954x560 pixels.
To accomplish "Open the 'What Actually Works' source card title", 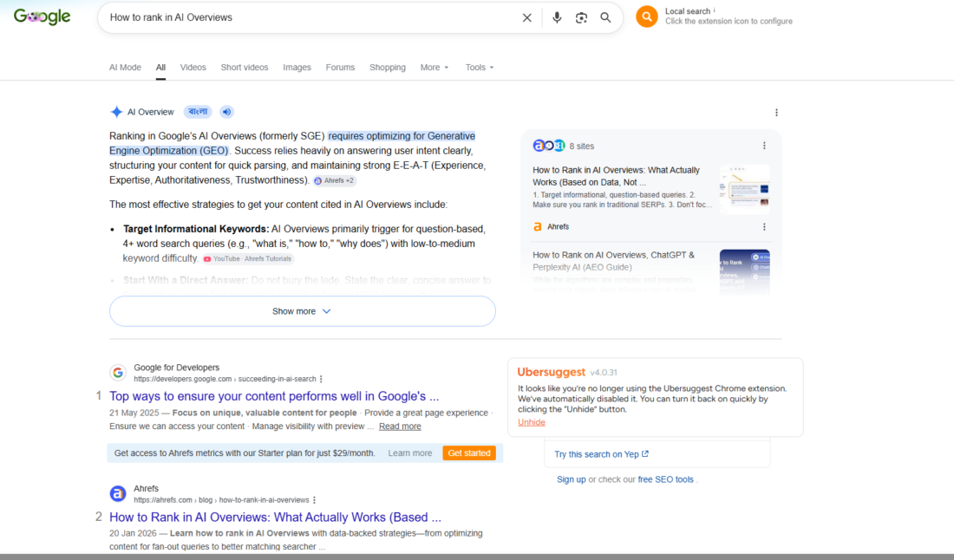I will point(617,176).
